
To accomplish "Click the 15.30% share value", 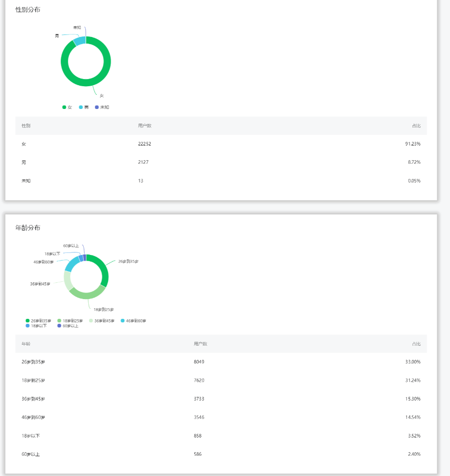I will [x=413, y=399].
